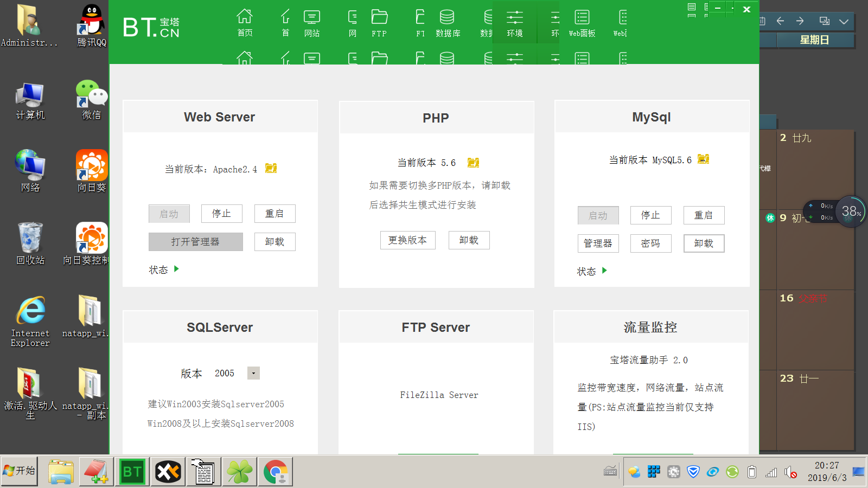The height and width of the screenshot is (488, 868).
Task: Open the 网站 websites tab
Action: [312, 23]
